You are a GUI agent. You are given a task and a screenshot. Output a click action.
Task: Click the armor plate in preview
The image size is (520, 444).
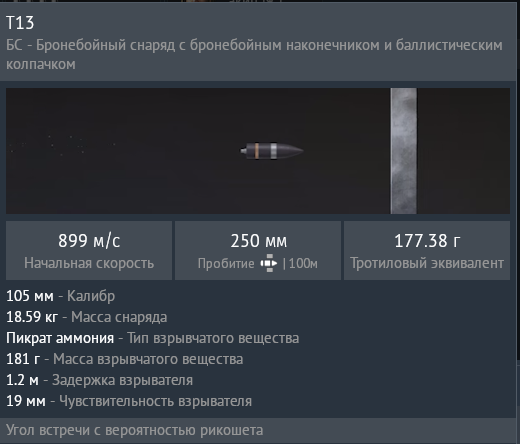point(404,151)
